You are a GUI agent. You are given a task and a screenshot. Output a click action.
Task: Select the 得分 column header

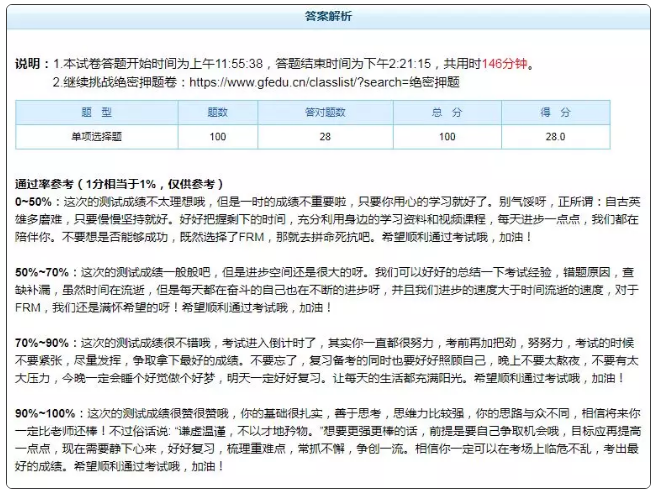click(556, 112)
